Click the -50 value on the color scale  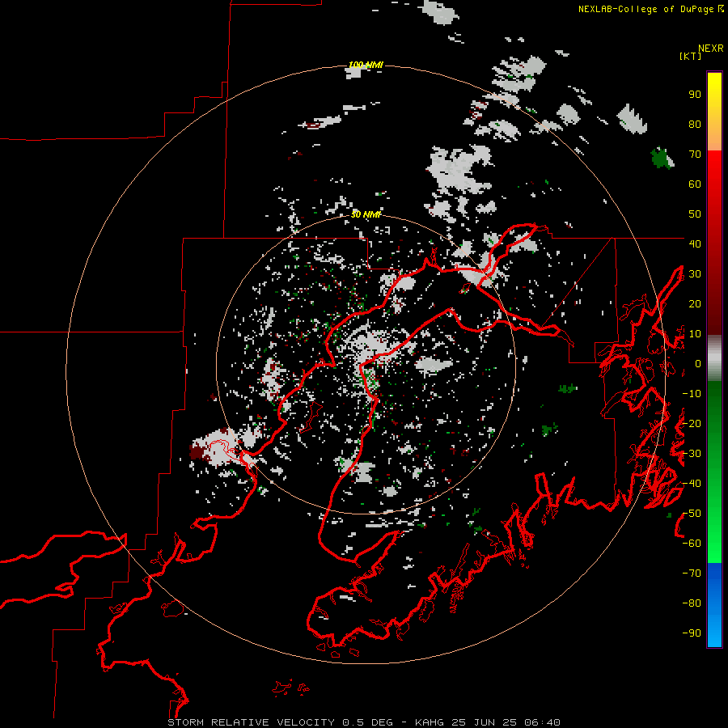click(692, 514)
